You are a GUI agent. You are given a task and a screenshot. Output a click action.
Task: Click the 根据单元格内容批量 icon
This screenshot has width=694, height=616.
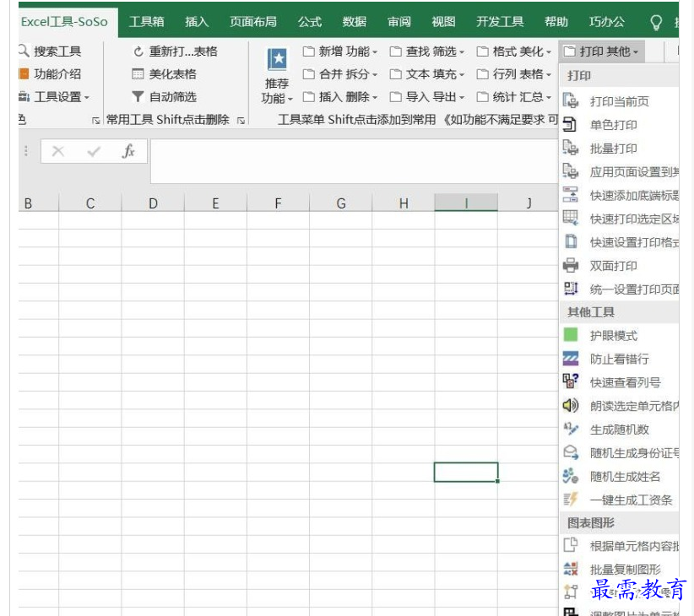tap(571, 546)
